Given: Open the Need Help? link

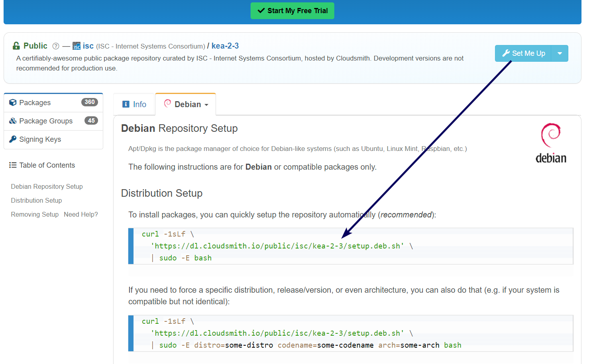Looking at the screenshot, I should tap(81, 214).
